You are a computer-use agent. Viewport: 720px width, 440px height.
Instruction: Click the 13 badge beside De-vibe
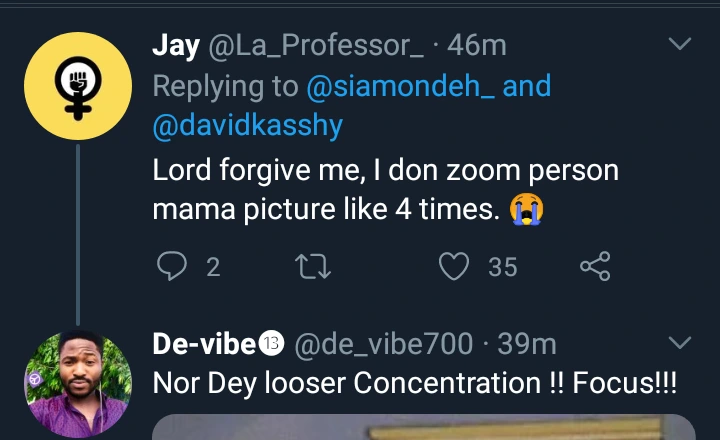(x=272, y=344)
